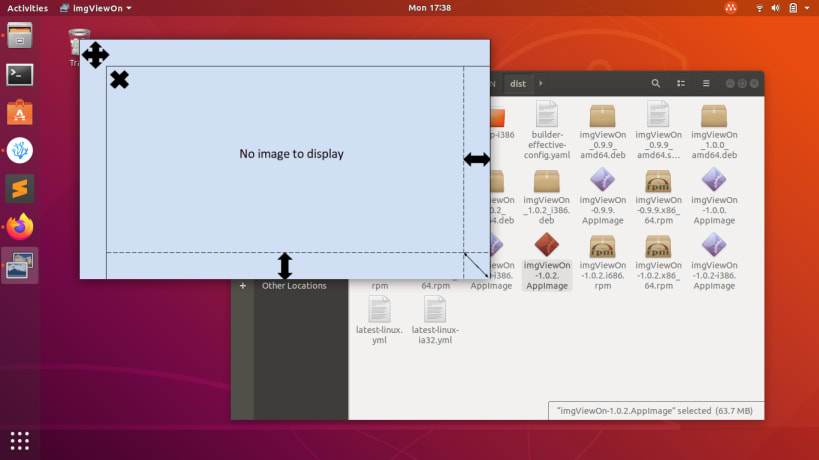This screenshot has height=460, width=819.
Task: Launch Files from the dock
Action: 19,36
